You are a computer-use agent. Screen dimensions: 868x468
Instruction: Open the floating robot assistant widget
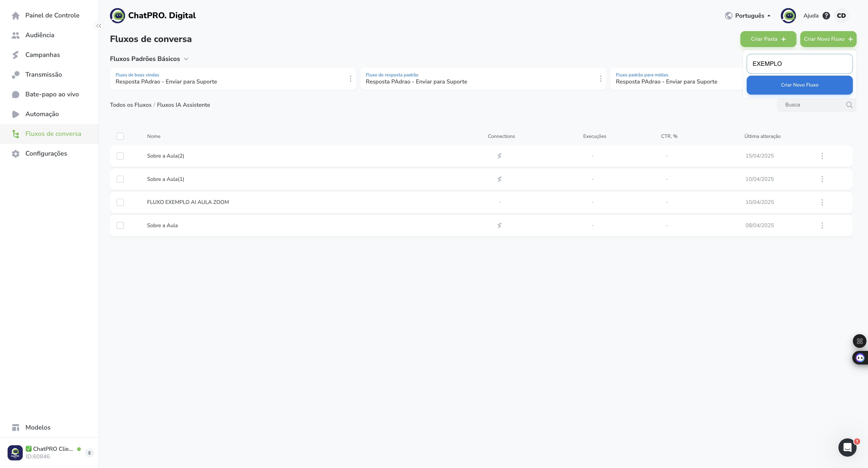coord(860,358)
